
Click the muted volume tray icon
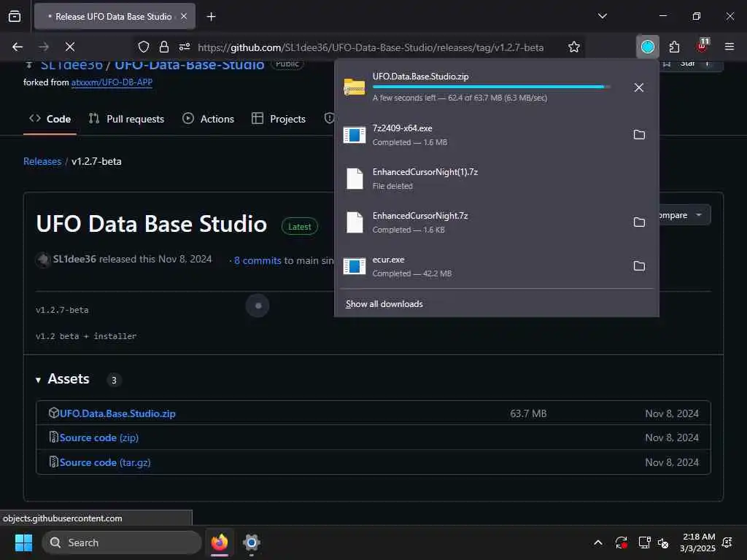coord(663,542)
